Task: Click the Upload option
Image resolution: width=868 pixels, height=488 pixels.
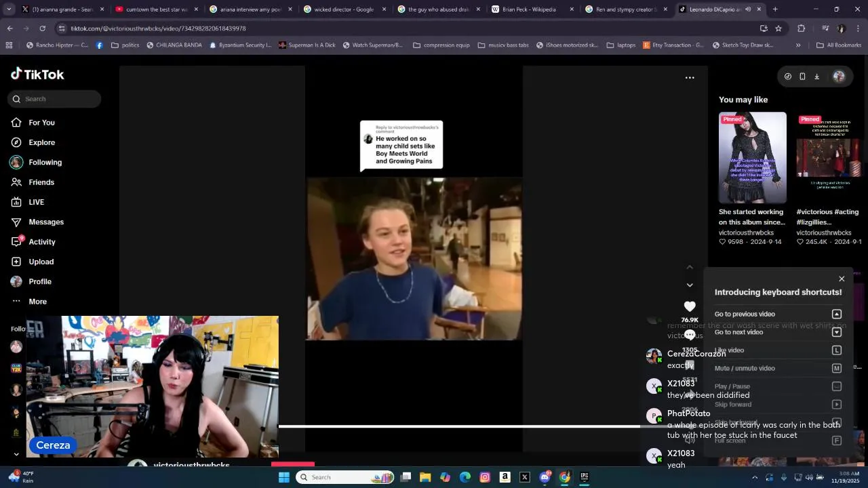Action: (41, 262)
